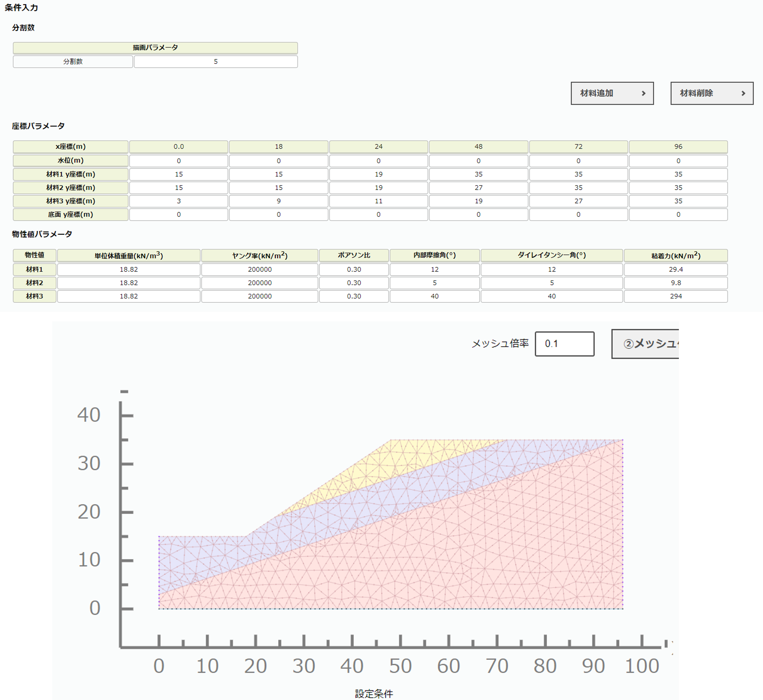Click 材料1 ダイレイタンシー角 cell 12
This screenshot has width=763, height=700.
coord(552,269)
